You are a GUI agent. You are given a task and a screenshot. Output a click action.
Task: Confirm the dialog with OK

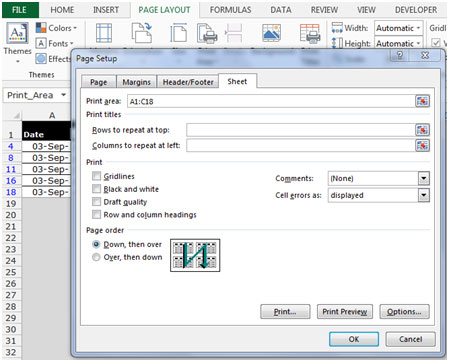click(x=354, y=339)
